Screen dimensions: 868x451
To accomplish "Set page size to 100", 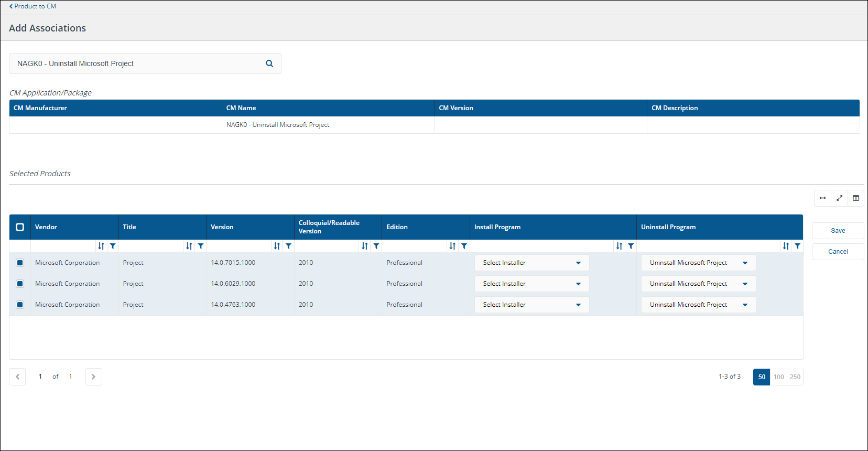I will tap(778, 377).
